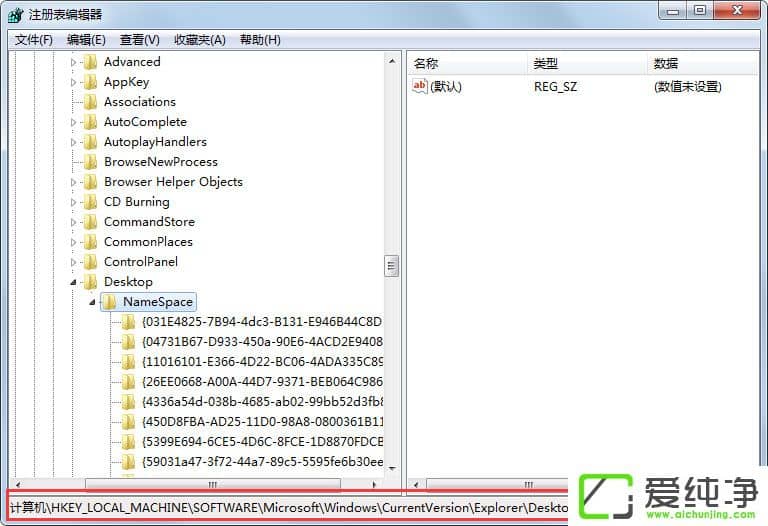Click the 类型 column header
The height and width of the screenshot is (526, 768).
pyautogui.click(x=545, y=63)
